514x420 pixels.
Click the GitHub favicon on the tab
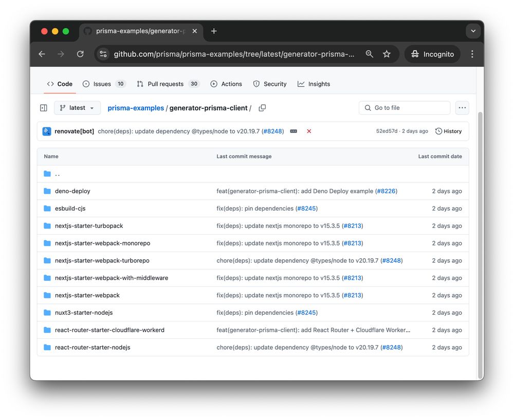pos(87,31)
